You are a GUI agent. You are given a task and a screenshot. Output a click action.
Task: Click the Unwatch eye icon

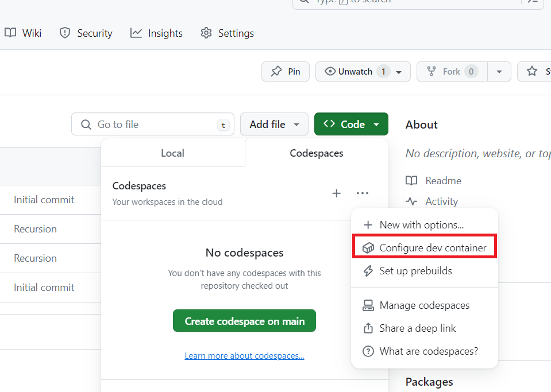point(330,72)
